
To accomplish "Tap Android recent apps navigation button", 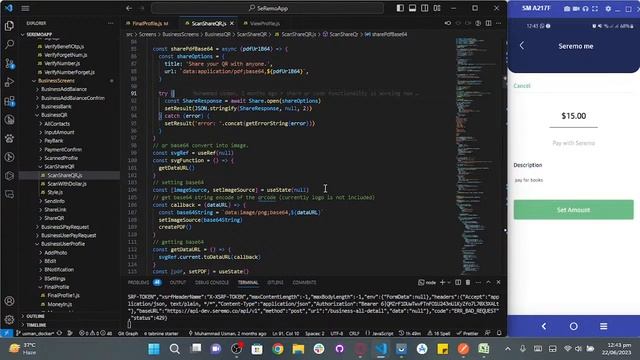I will coord(604,326).
